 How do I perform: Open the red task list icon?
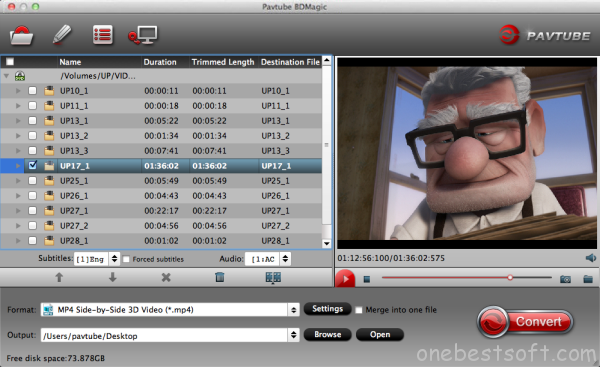click(x=103, y=35)
